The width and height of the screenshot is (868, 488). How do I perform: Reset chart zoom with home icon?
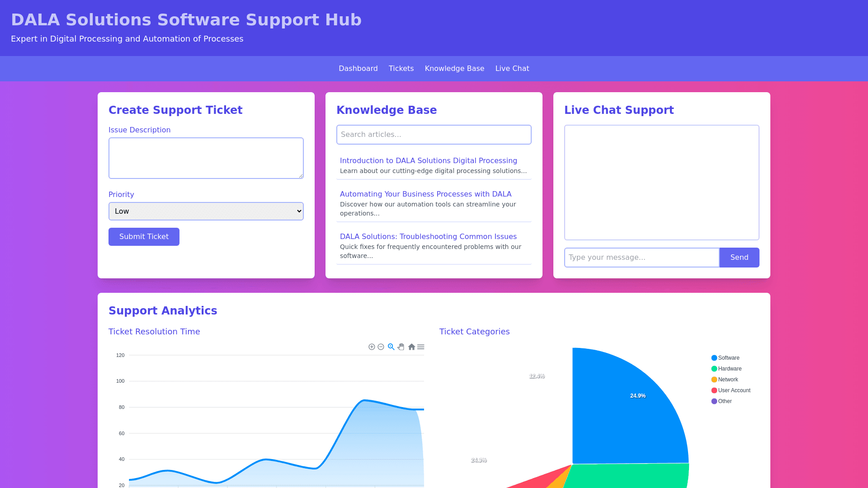pyautogui.click(x=411, y=347)
